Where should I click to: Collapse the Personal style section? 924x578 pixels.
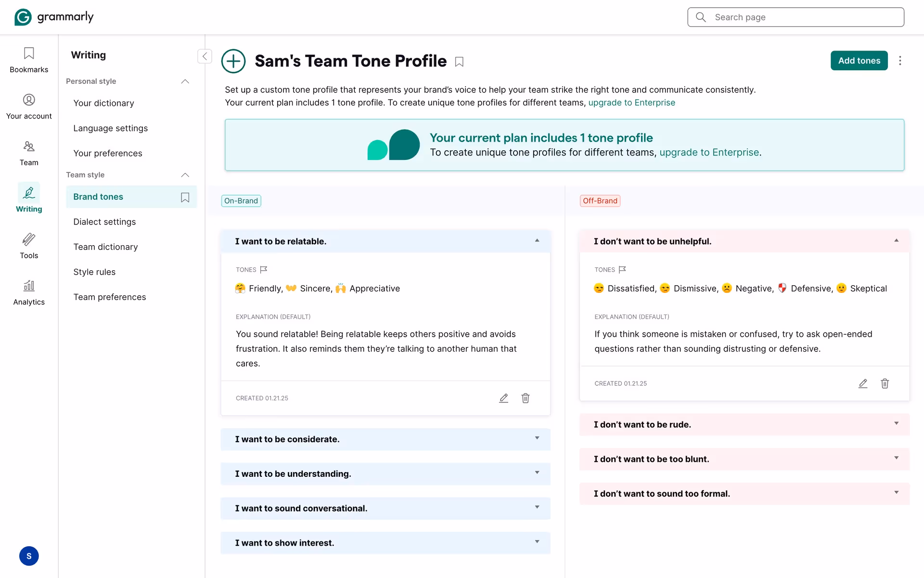pos(185,81)
